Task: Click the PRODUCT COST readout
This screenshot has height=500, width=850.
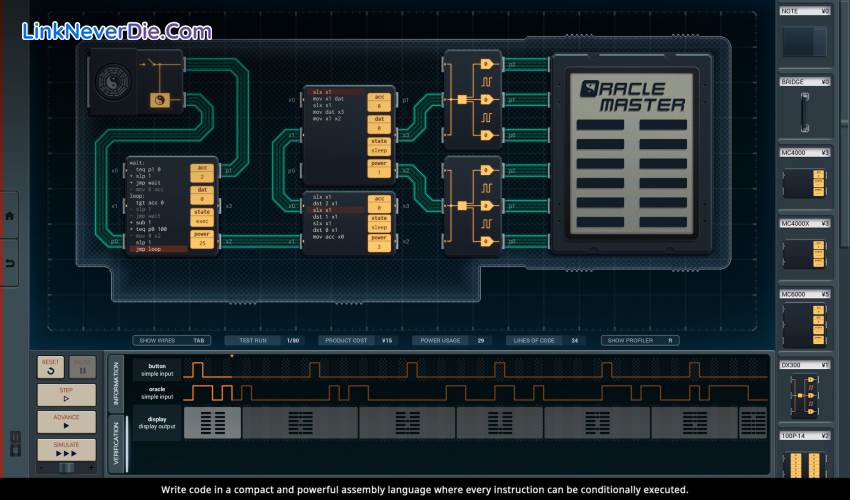Action: (357, 341)
